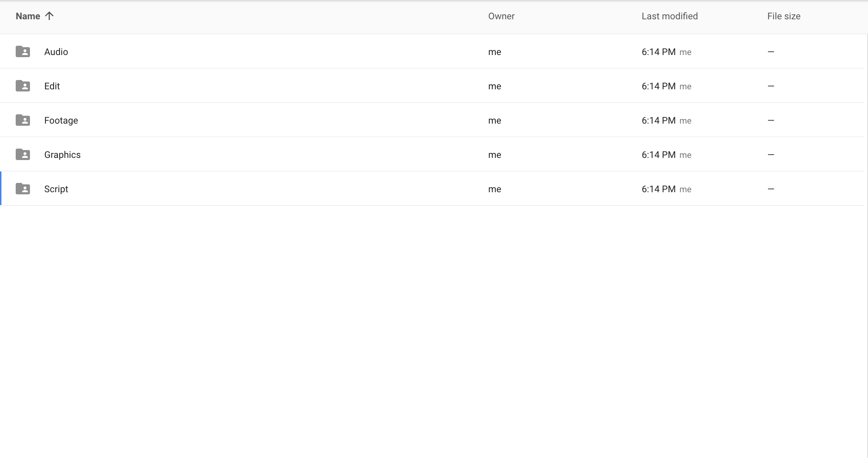Click the Audio row's 6:14 PM timestamp
The width and height of the screenshot is (868, 458).
coord(658,52)
